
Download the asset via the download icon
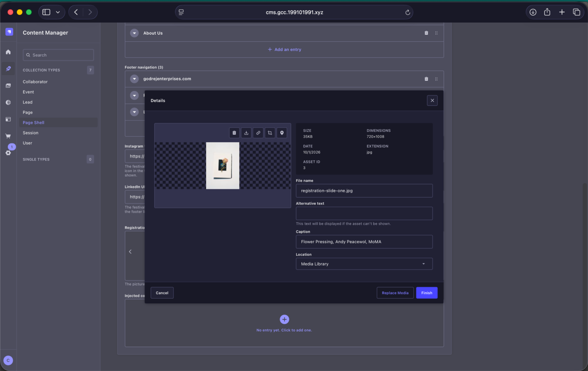(246, 133)
